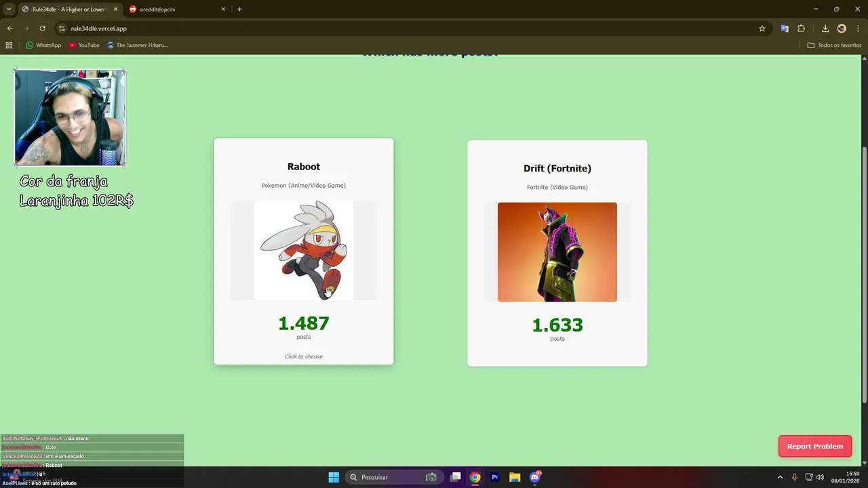This screenshot has height=488, width=868.
Task: Open the Chrome profile avatar
Action: pyautogui.click(x=842, y=28)
